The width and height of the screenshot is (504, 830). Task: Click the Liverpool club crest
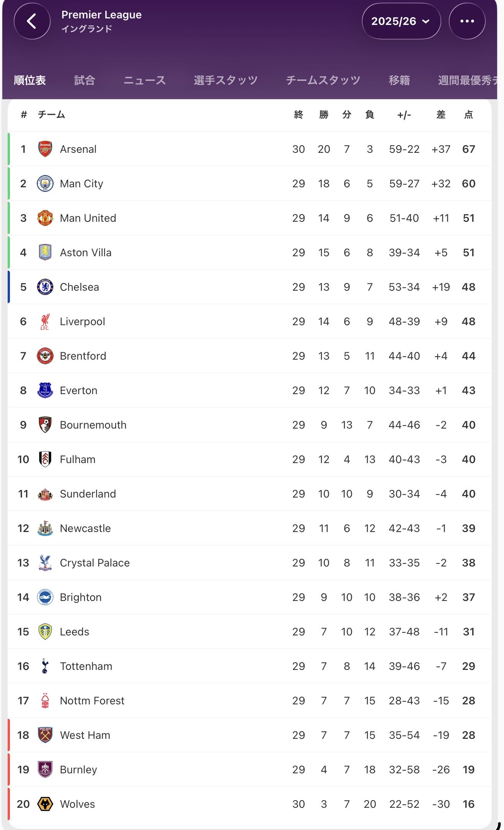[x=45, y=321]
